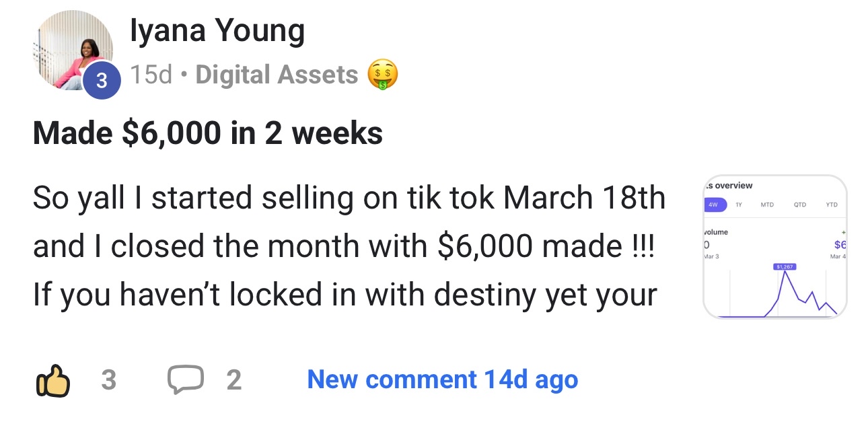Open the Digital Assets category
This screenshot has width=868, height=438.
277,75
